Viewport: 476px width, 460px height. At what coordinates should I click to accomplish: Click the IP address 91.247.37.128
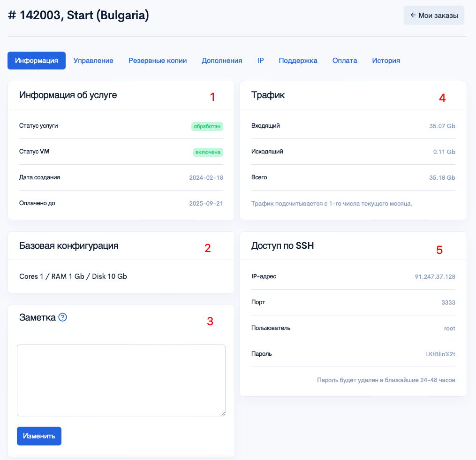(x=435, y=276)
